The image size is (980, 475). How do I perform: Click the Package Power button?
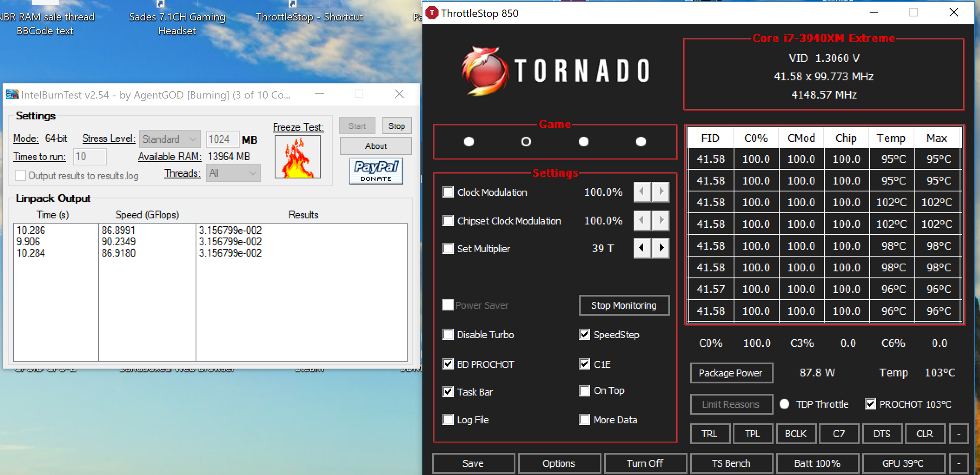click(731, 373)
